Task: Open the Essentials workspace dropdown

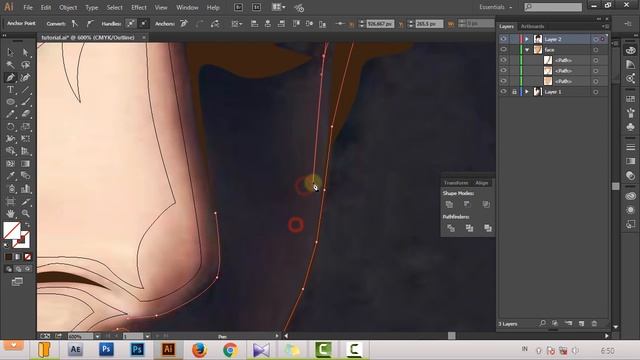Action: point(496,7)
